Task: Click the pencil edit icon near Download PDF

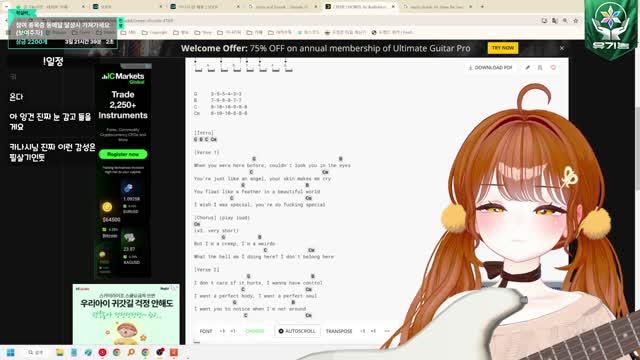Action: point(527,68)
